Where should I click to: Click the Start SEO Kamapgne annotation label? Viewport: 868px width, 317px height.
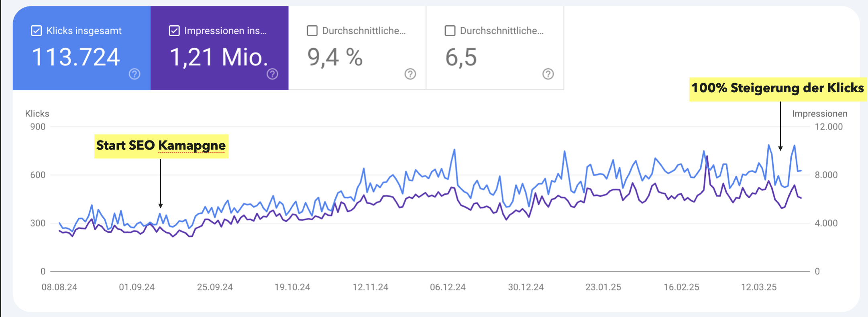tap(161, 146)
